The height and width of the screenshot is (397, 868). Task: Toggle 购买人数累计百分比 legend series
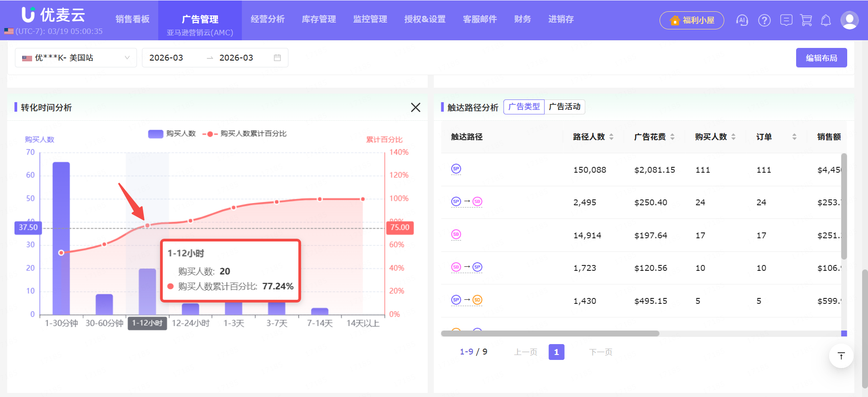(245, 133)
